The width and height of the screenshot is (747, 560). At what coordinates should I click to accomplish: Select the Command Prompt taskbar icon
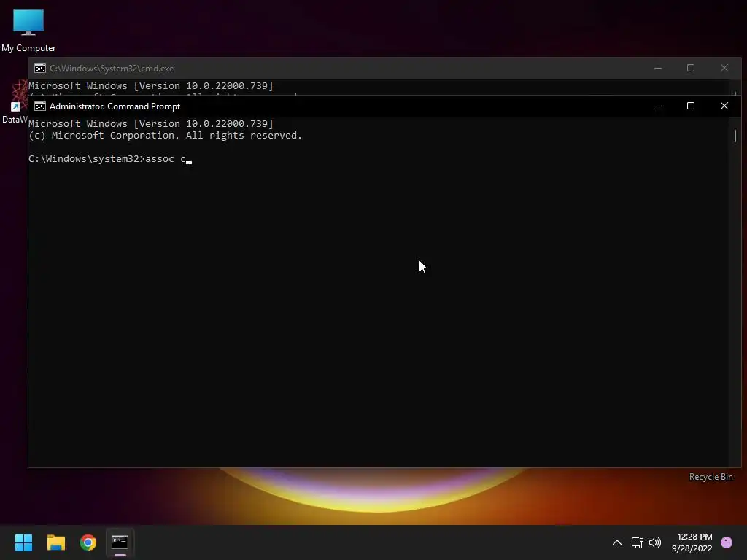120,542
